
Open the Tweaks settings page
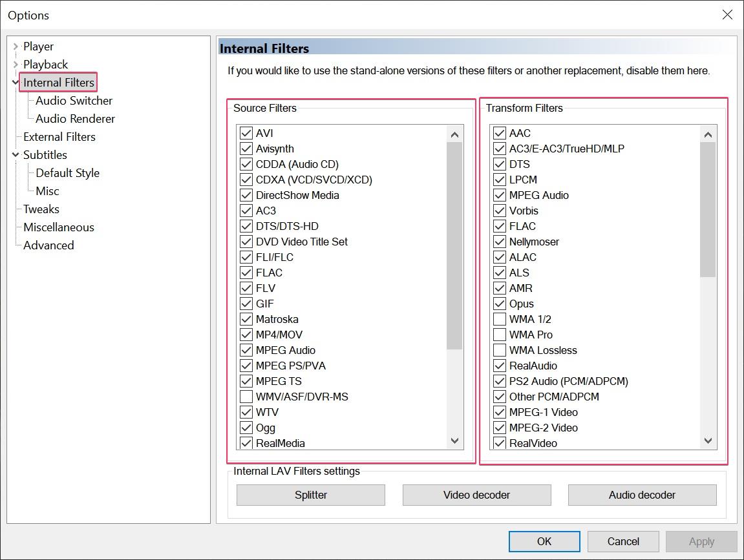point(41,209)
